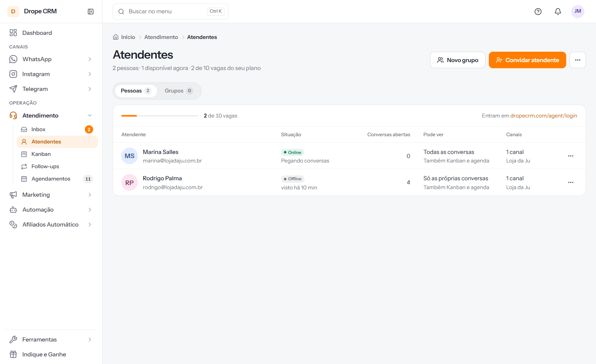Expand the Telegram channel chevron
Screen dimensions: 596x364
(x=90, y=89)
